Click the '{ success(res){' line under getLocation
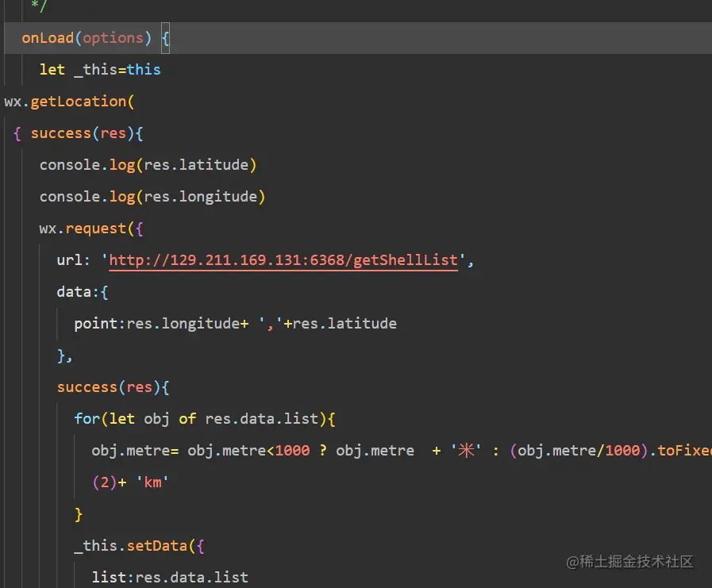712x588 pixels. (79, 133)
